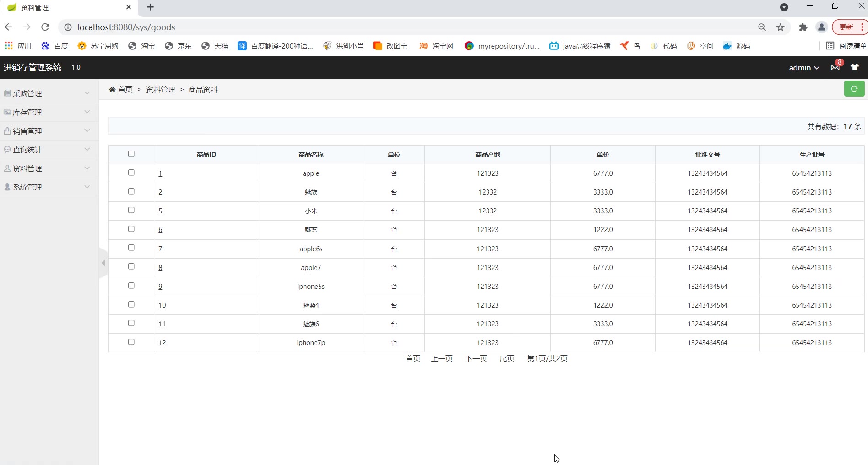Open the admin user dropdown
Image resolution: width=868 pixels, height=465 pixels.
[x=804, y=68]
